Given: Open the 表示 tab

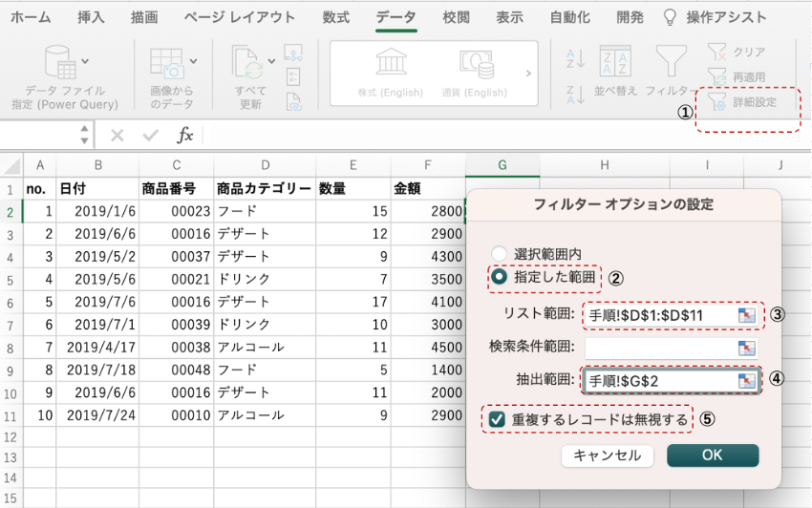Looking at the screenshot, I should click(x=510, y=17).
